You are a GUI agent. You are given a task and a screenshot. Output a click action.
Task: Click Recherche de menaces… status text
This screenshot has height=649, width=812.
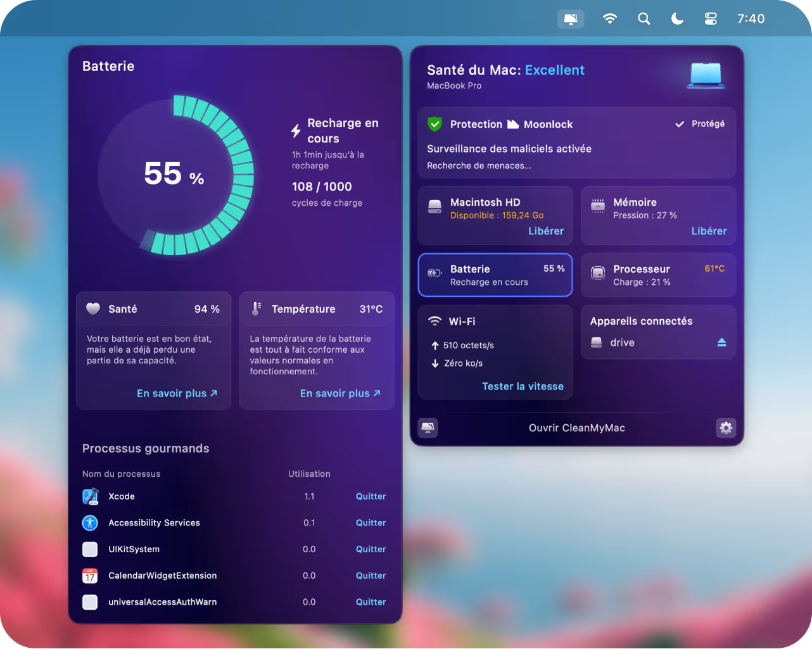tap(479, 166)
